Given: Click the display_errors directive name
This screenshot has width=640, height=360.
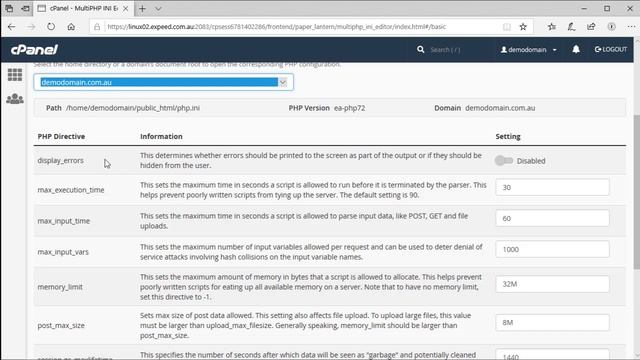Looking at the screenshot, I should [x=60, y=160].
